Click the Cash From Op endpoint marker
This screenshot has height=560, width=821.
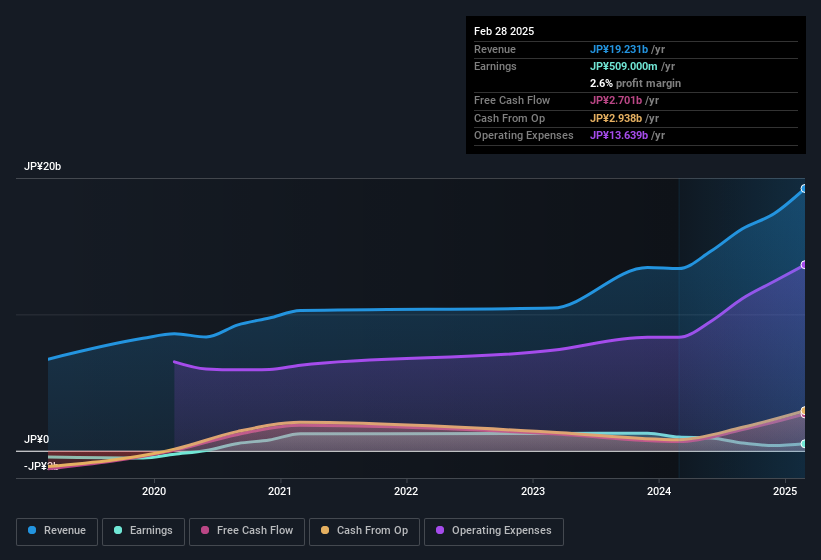tap(803, 410)
